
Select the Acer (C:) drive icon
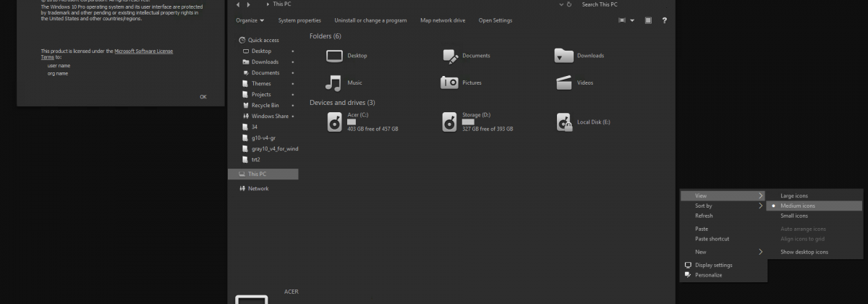tap(334, 122)
